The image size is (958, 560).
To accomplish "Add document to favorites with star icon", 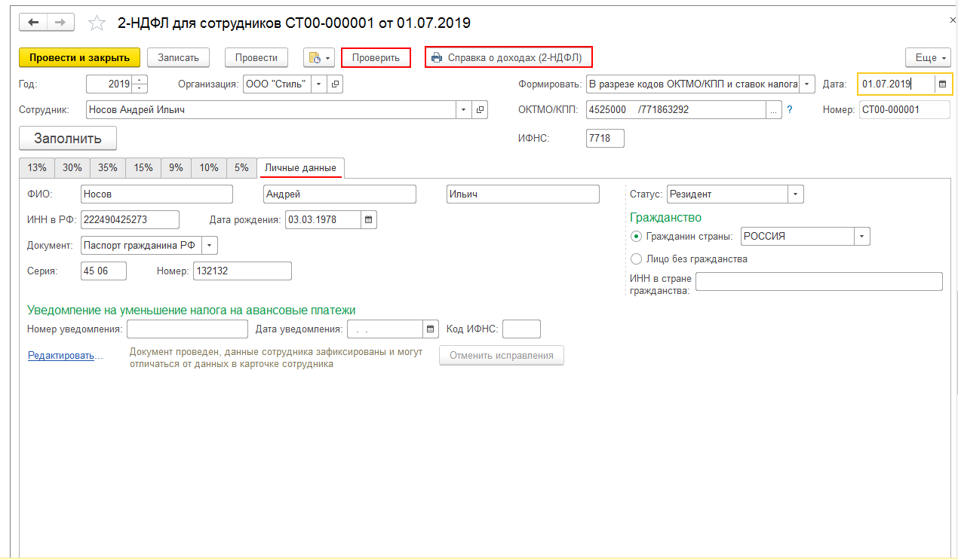I will 97,23.
